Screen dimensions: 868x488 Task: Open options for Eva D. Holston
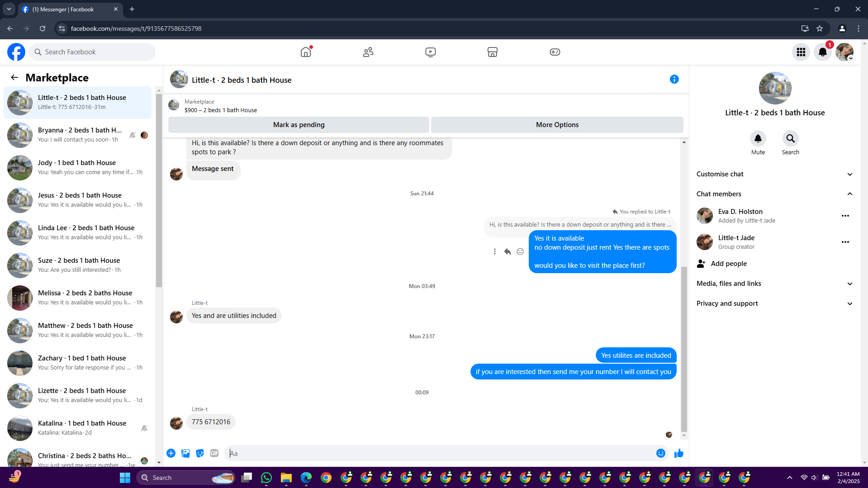point(845,216)
